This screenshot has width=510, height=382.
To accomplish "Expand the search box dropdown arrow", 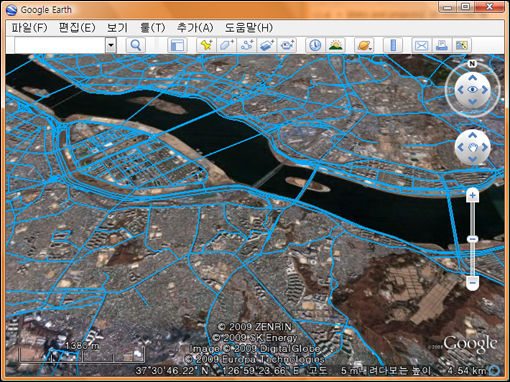I will 111,45.
